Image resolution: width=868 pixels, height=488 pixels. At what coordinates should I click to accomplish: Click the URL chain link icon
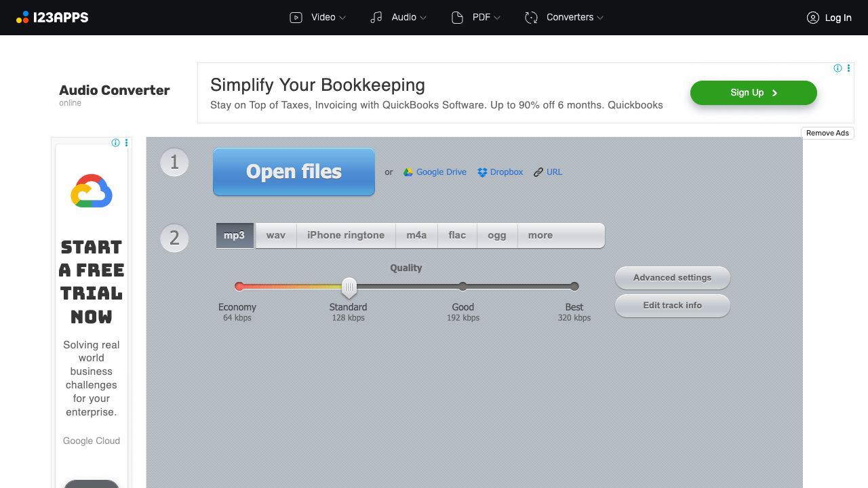(538, 172)
